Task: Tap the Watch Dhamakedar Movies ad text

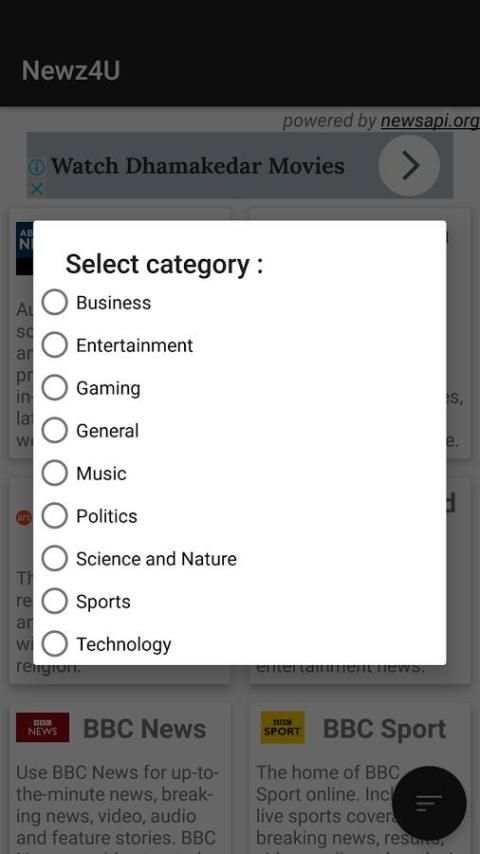Action: click(198, 166)
